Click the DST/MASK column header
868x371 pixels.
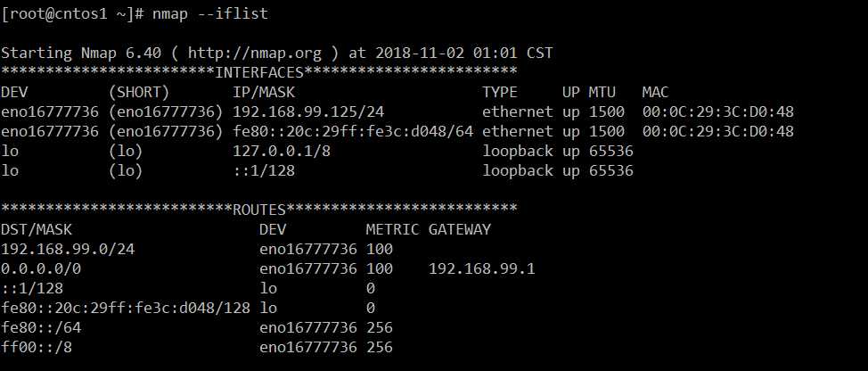37,229
